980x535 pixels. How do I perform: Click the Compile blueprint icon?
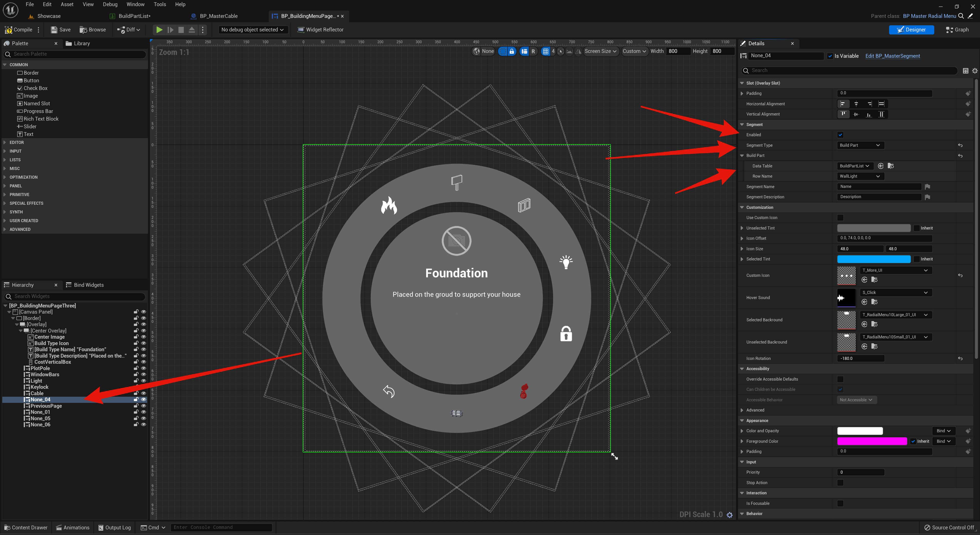pos(9,30)
